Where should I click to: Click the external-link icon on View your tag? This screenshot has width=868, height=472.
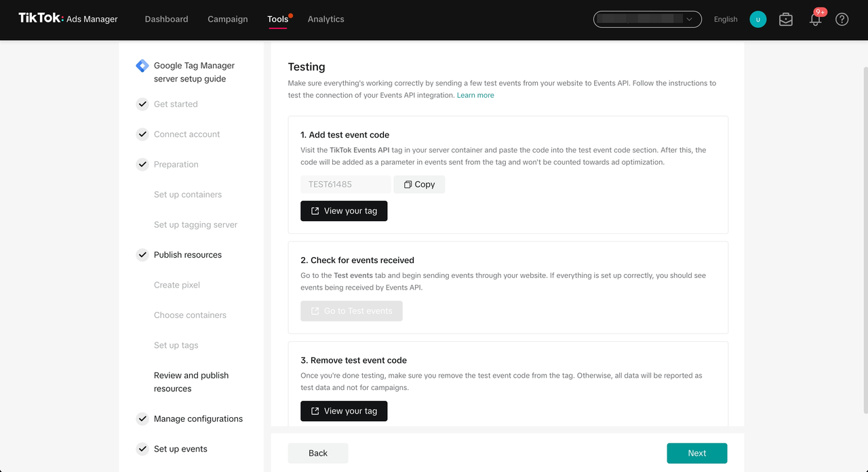314,211
